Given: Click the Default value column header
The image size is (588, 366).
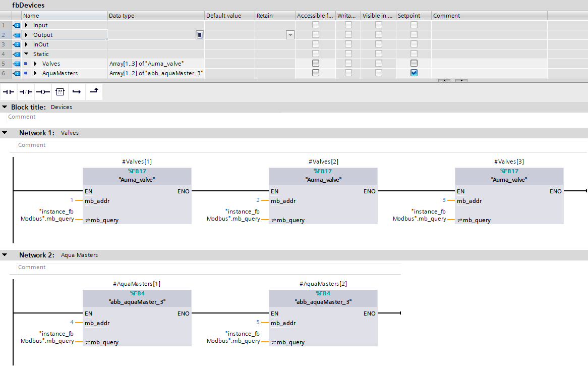Looking at the screenshot, I should 229,15.
